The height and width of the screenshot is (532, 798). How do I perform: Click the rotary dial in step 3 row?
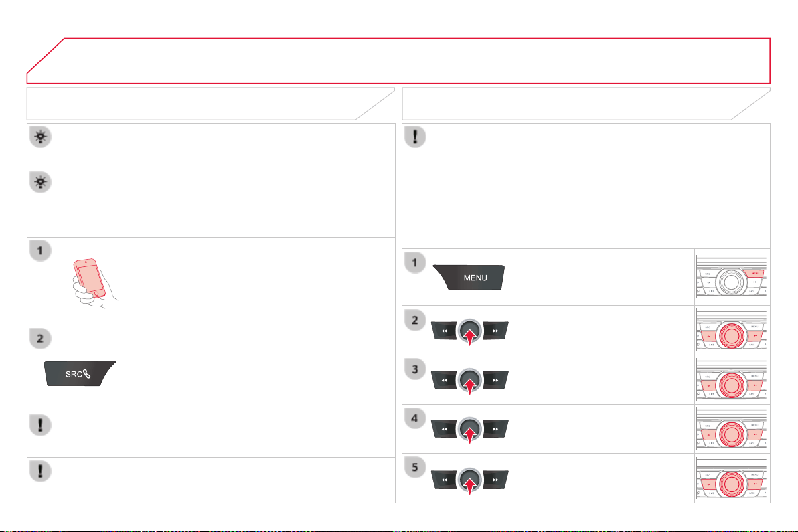click(x=469, y=381)
